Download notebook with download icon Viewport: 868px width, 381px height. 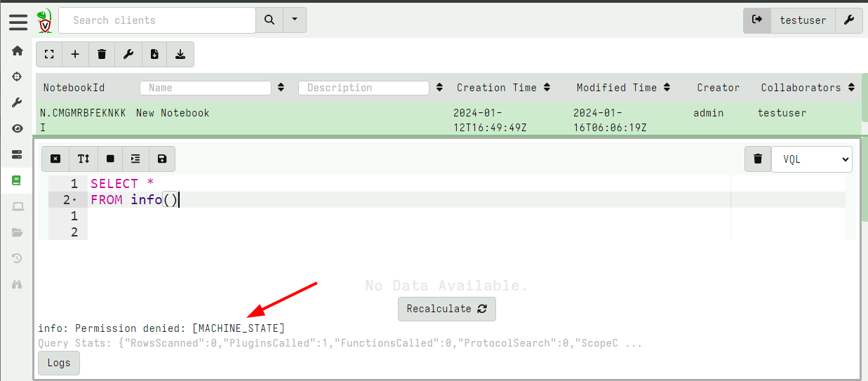point(180,54)
